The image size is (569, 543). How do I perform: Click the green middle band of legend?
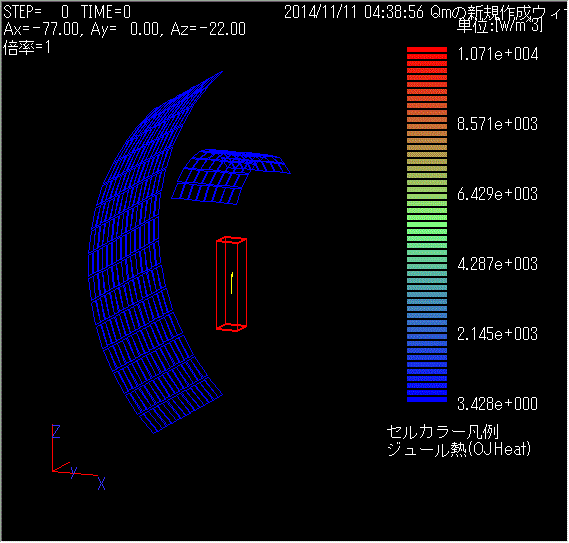(x=427, y=225)
